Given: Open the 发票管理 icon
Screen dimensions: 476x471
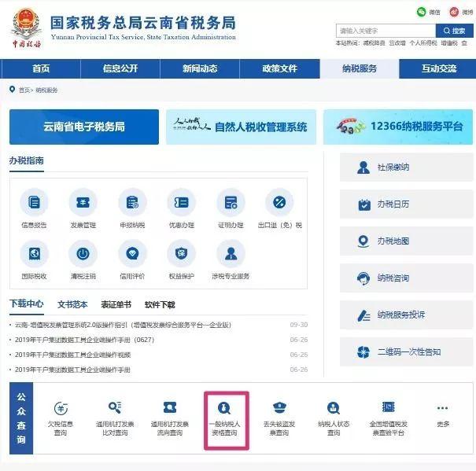Looking at the screenshot, I should 83,202.
